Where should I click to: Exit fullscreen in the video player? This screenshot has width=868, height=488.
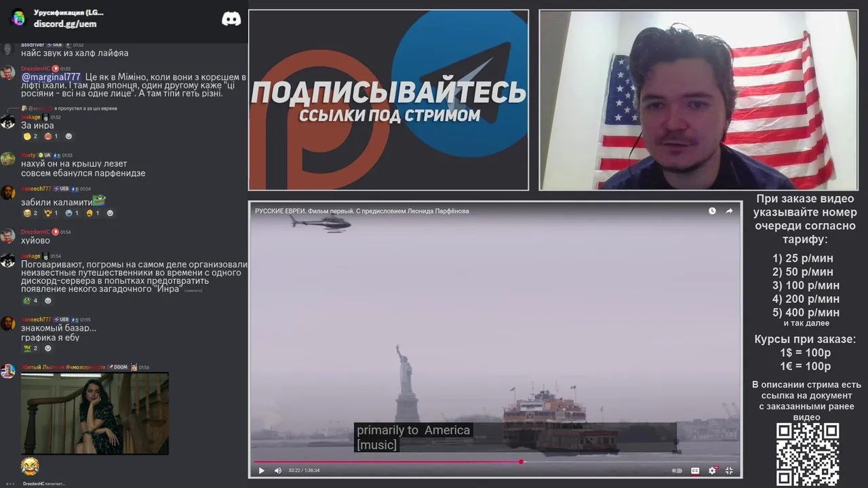click(729, 470)
